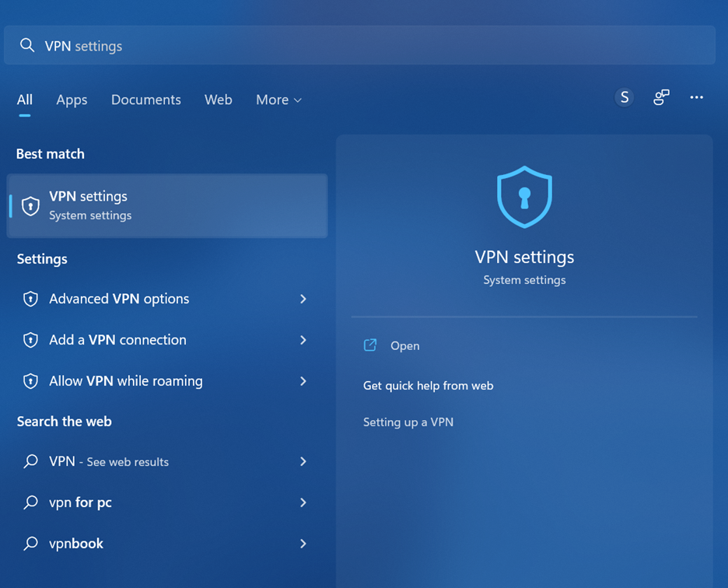Expand the VPN See web results chevron
Viewport: 728px width, 588px height.
click(x=303, y=461)
